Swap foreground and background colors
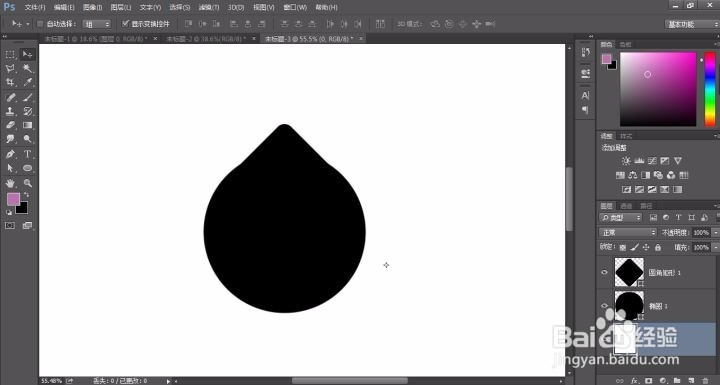Image resolution: width=720 pixels, height=385 pixels. (26, 195)
